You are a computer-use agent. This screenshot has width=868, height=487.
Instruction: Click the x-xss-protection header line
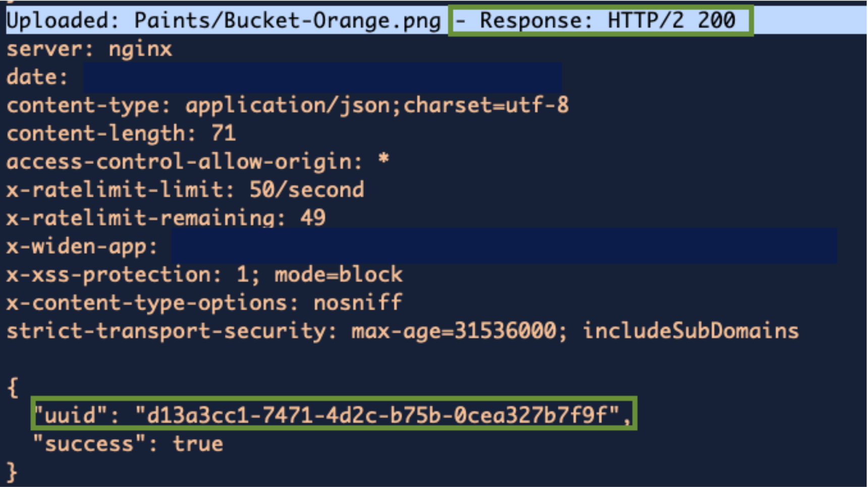tap(204, 275)
